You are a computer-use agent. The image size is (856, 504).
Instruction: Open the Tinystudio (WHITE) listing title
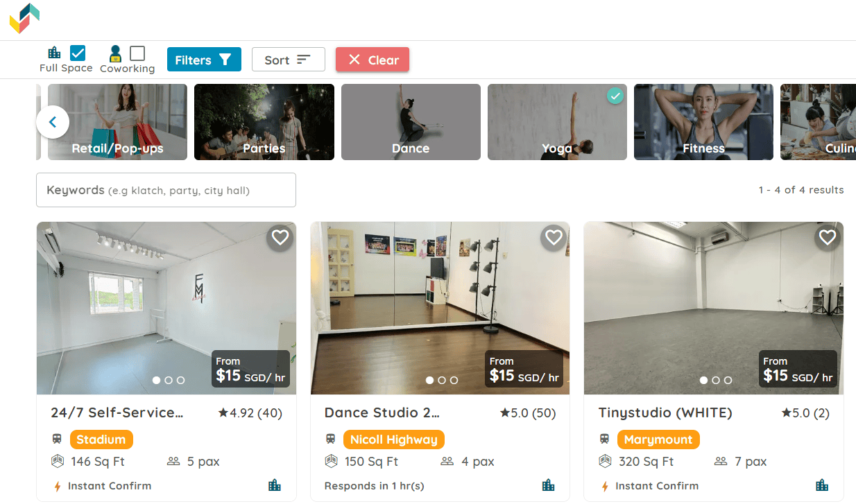(665, 412)
